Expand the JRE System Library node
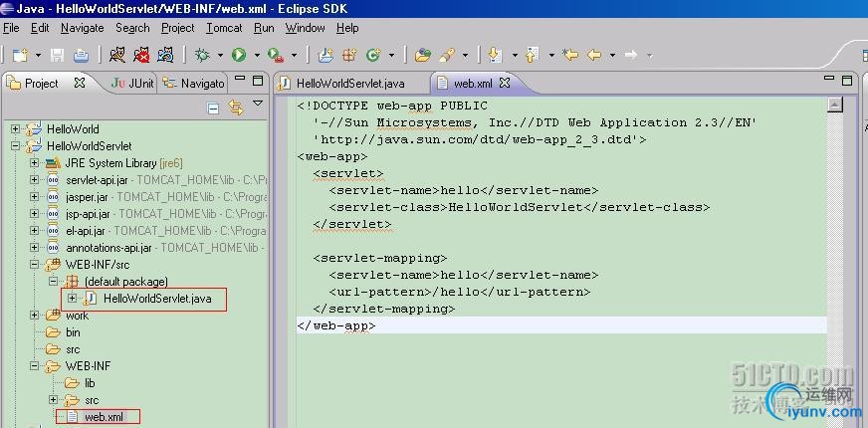The height and width of the screenshot is (428, 868). coord(34,163)
